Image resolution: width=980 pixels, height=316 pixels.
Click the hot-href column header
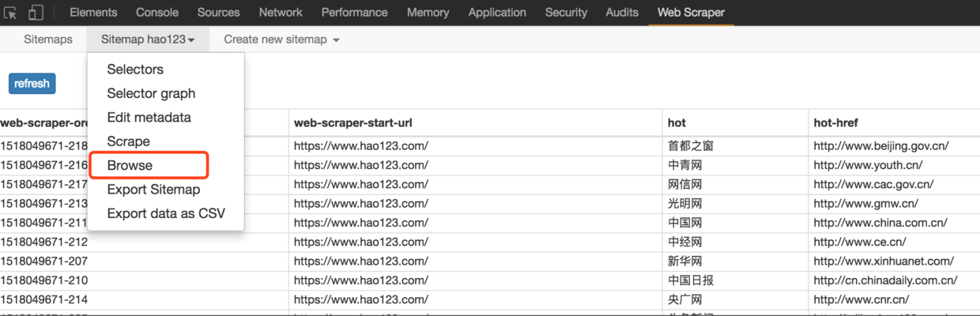click(x=835, y=122)
